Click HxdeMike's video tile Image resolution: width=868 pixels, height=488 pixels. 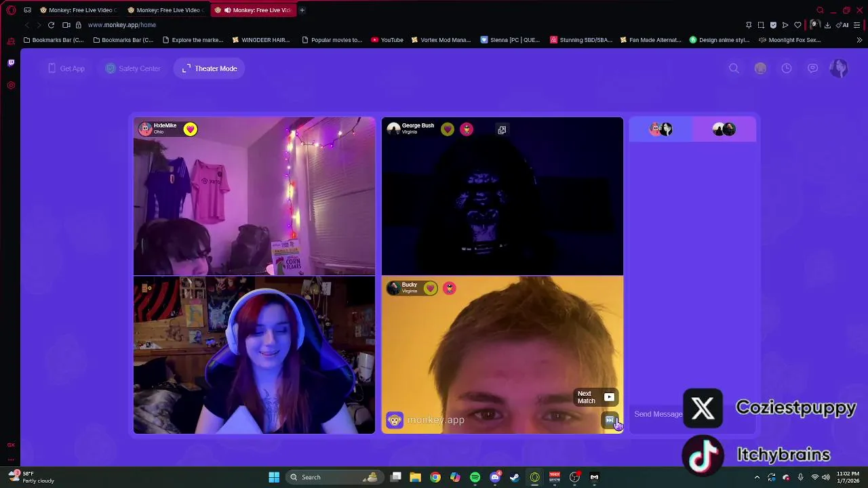click(x=254, y=197)
